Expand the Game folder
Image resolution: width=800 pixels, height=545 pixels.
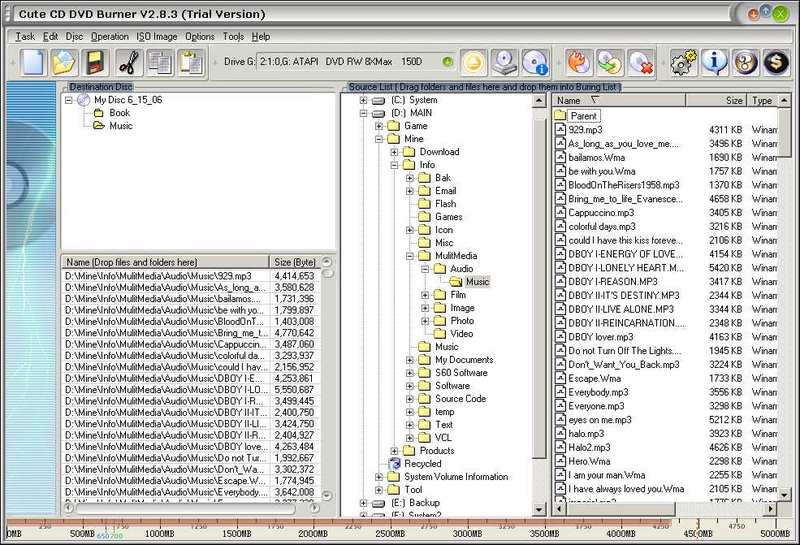tap(379, 126)
